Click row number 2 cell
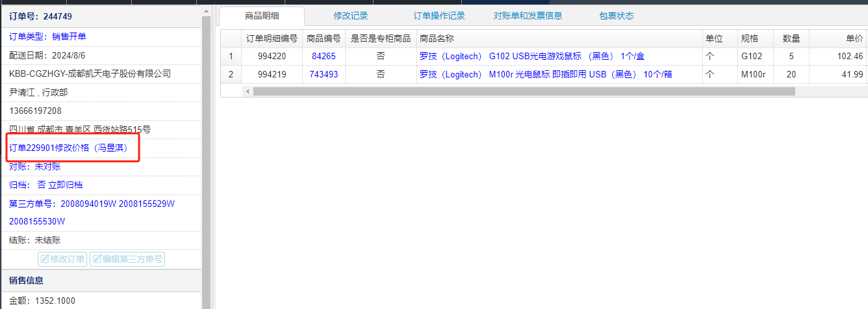868x309 pixels. pos(231,74)
